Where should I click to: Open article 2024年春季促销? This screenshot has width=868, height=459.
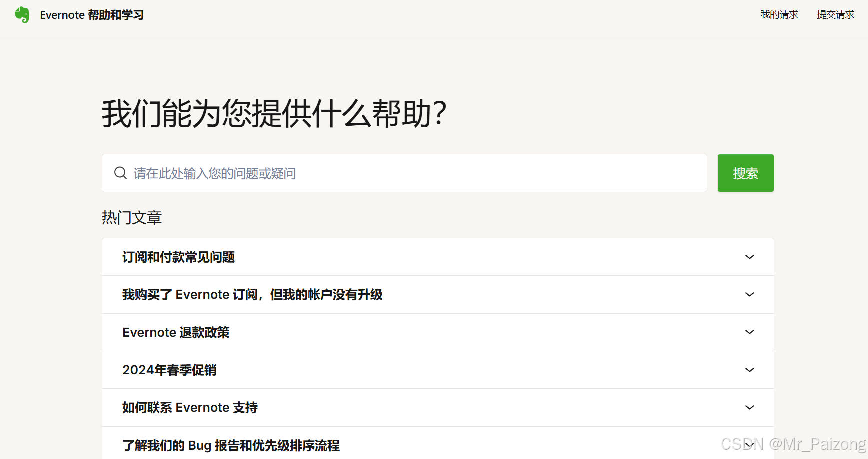click(x=169, y=370)
